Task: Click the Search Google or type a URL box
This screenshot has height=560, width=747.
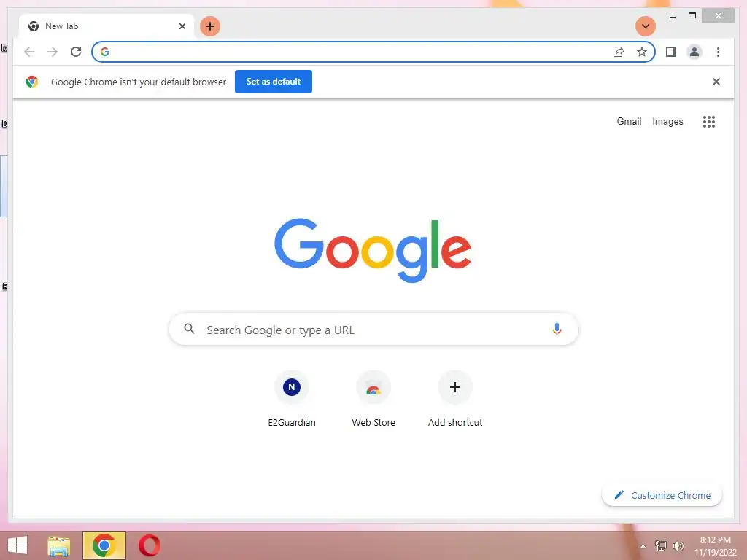Action: [x=373, y=329]
